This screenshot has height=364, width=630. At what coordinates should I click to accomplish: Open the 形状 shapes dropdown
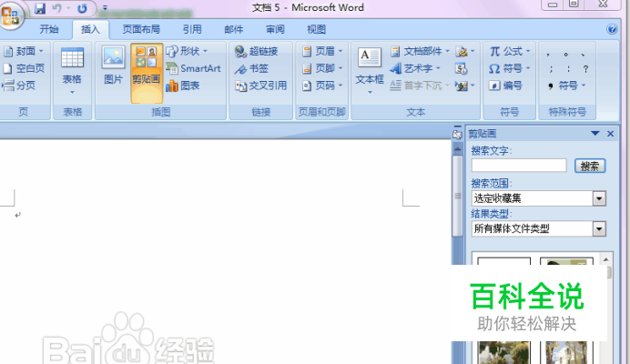pos(187,51)
